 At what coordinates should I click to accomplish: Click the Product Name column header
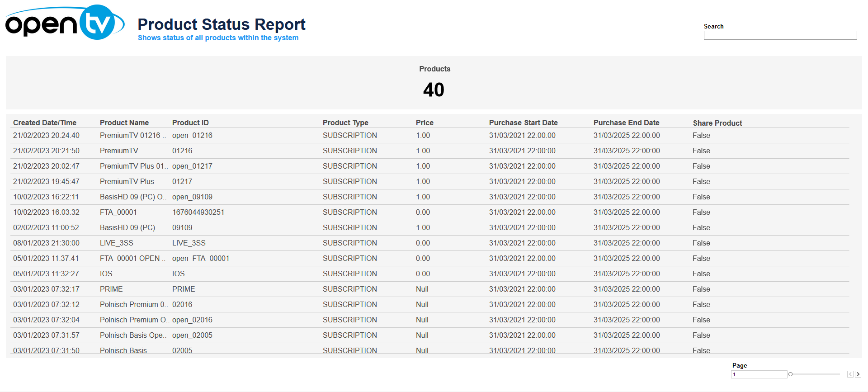124,123
